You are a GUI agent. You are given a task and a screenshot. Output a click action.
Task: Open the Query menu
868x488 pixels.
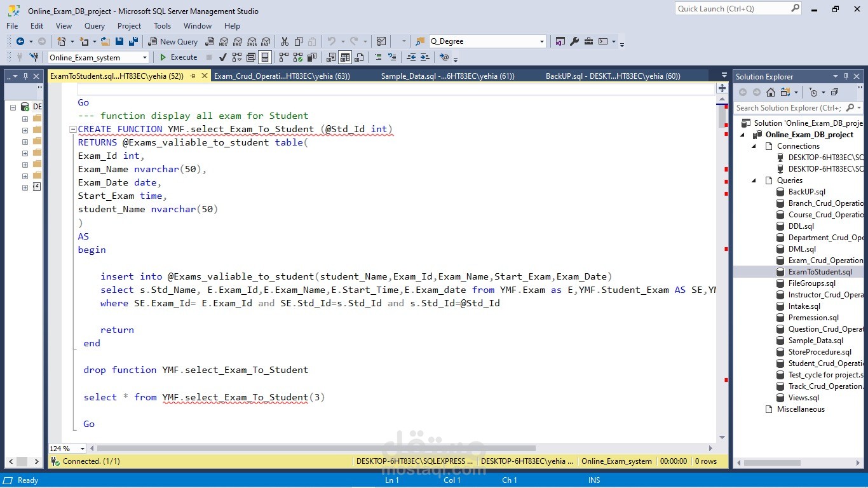(x=95, y=26)
